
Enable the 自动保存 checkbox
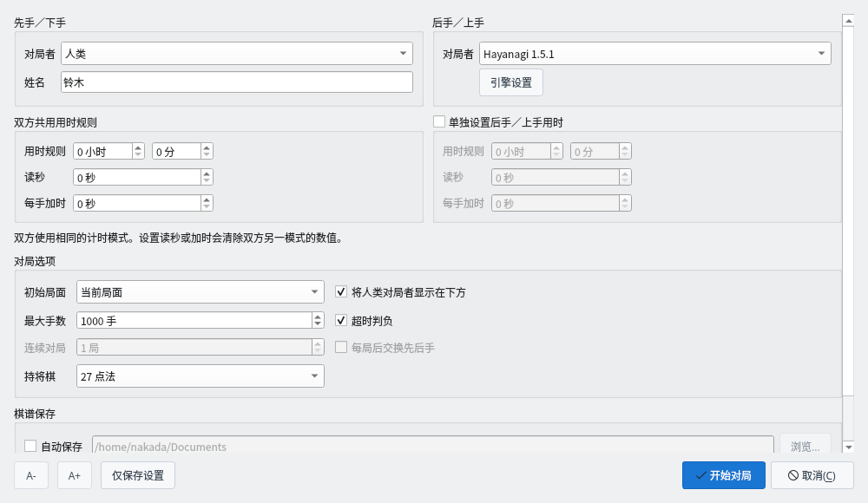click(30, 446)
